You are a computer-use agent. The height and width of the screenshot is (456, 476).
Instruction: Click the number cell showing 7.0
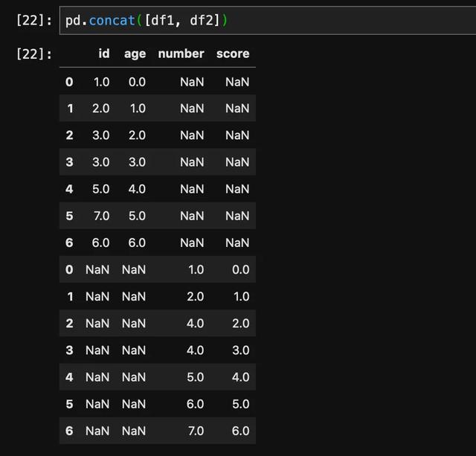(x=195, y=431)
